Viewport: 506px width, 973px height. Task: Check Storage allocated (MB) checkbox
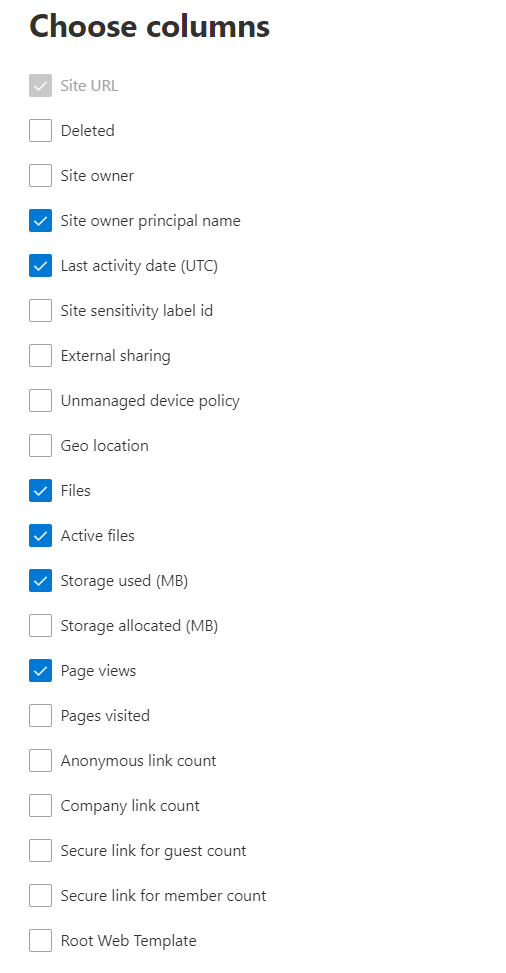(x=40, y=626)
